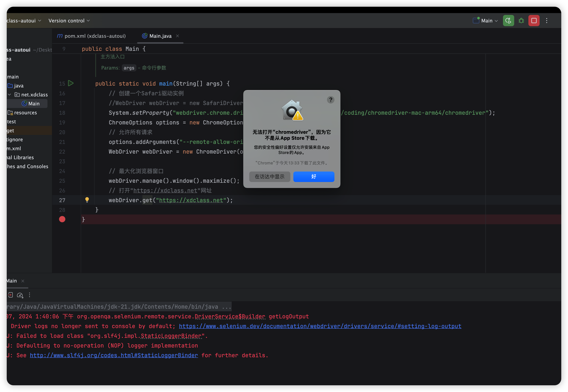Stop the running process via red square

534,21
